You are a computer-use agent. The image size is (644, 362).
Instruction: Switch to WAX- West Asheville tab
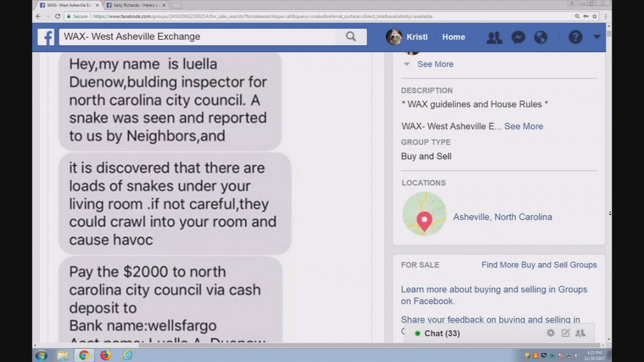tap(69, 5)
